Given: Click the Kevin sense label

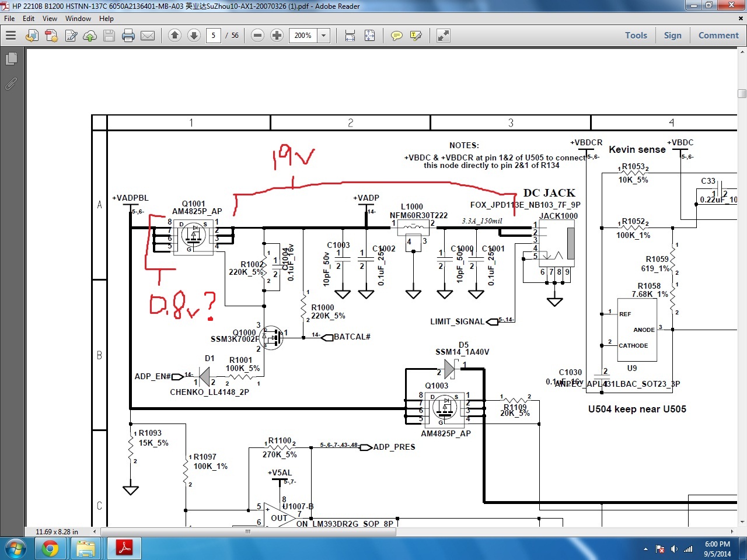Looking at the screenshot, I should [637, 149].
